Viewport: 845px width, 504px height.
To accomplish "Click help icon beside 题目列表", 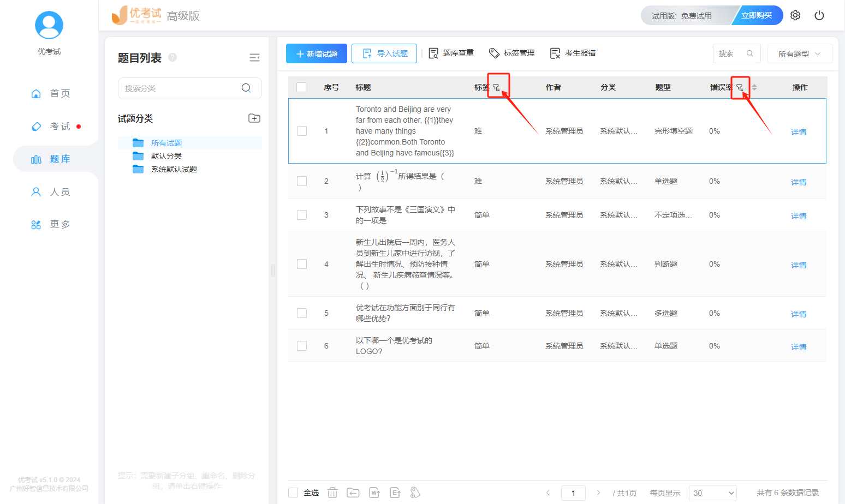I will [172, 57].
